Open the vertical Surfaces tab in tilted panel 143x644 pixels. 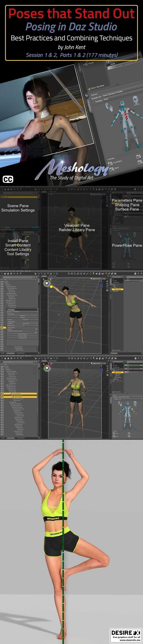[80, 67]
